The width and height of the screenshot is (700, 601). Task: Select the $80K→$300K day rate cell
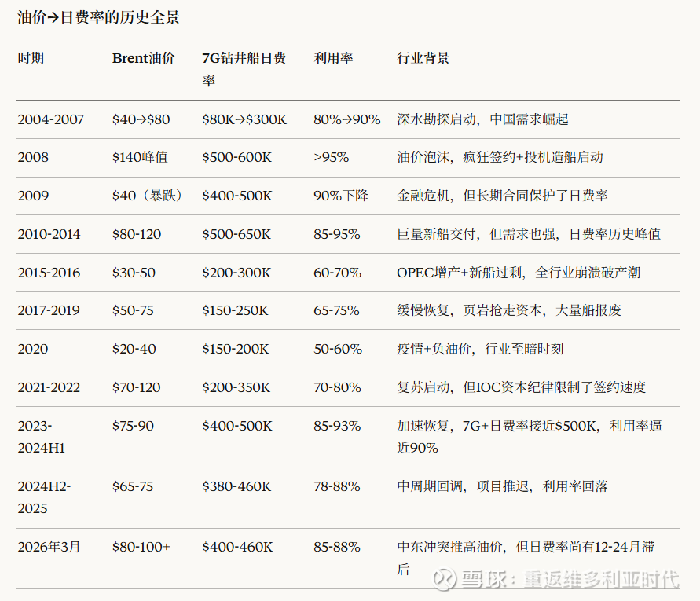244,119
